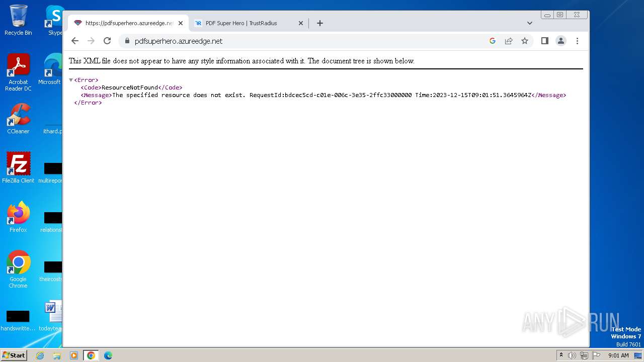The width and height of the screenshot is (644, 362).
Task: Share this page via the share icon
Action: (x=509, y=41)
